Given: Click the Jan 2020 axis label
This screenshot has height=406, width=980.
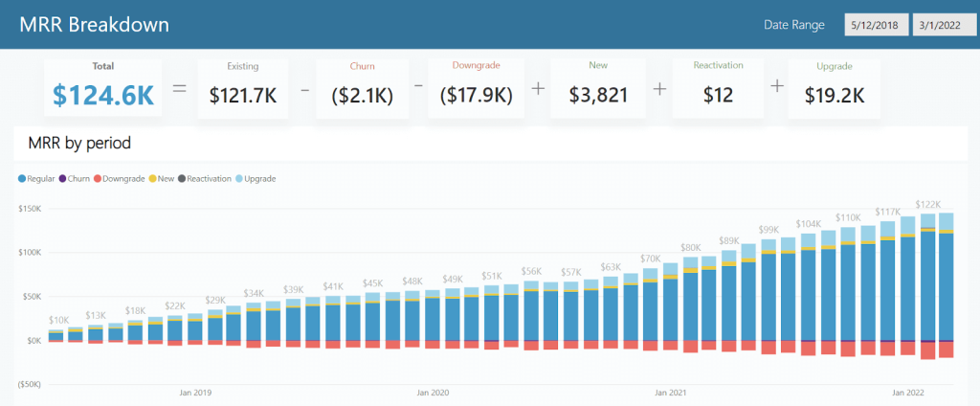Looking at the screenshot, I should [433, 393].
